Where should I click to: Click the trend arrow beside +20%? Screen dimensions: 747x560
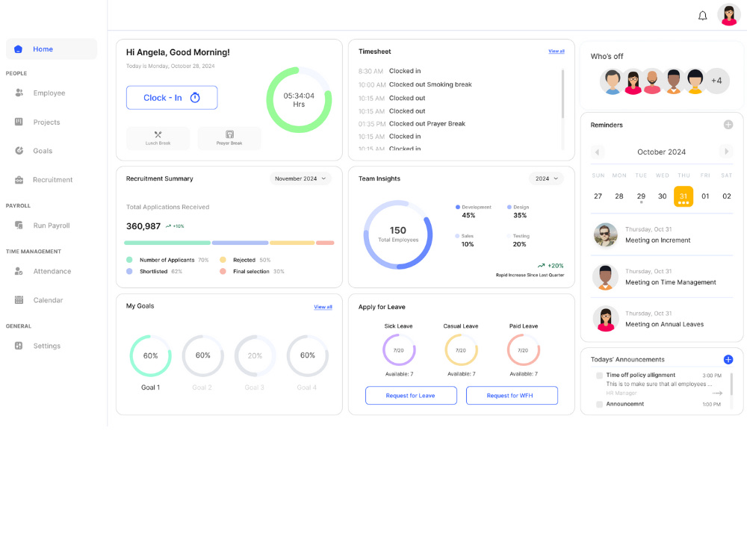541,266
